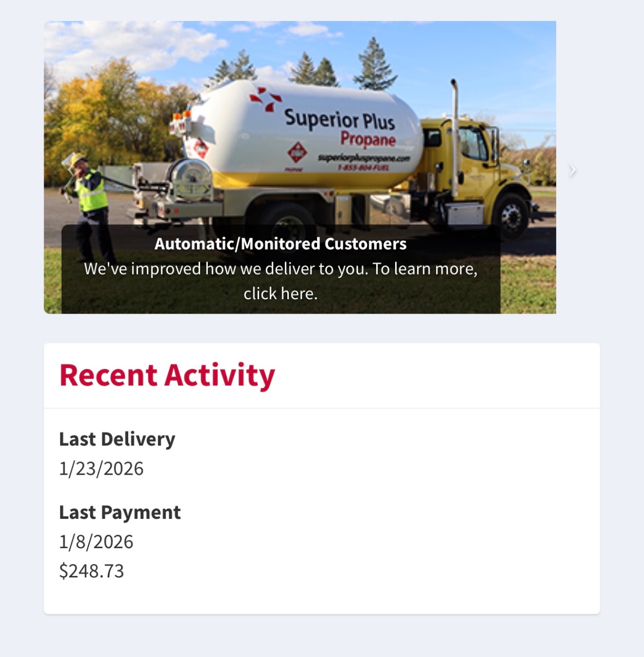This screenshot has height=657, width=644.
Task: Select the Last Payment label
Action: coord(120,512)
